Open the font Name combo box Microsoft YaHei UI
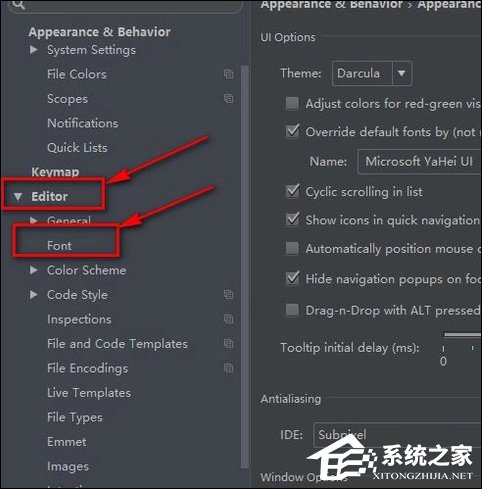Image resolution: width=482 pixels, height=489 pixels. coord(420,162)
